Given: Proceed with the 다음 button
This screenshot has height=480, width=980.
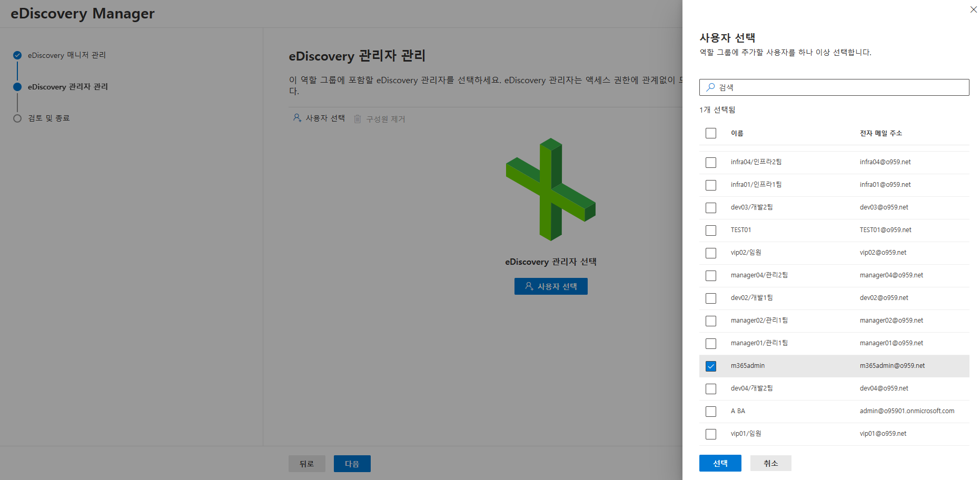Looking at the screenshot, I should (352, 464).
